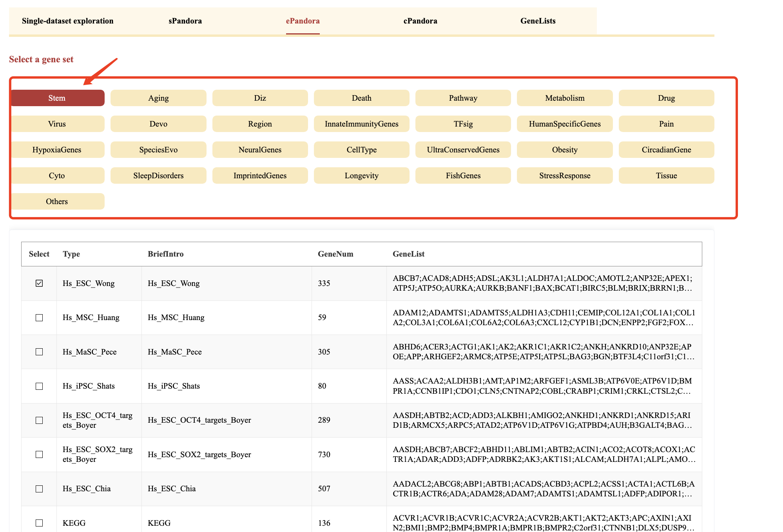Image resolution: width=783 pixels, height=532 pixels.
Task: Select the ImprintedGenes gene set
Action: coord(260,176)
